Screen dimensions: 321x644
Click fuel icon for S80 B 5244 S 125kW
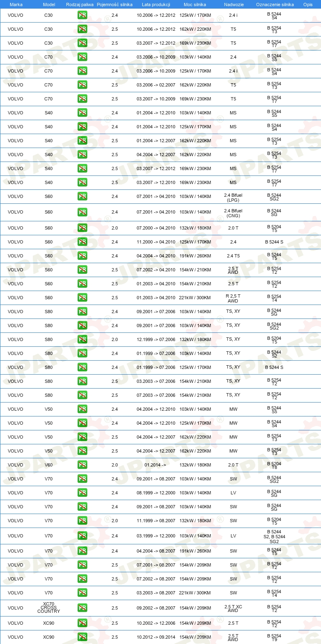click(x=82, y=367)
